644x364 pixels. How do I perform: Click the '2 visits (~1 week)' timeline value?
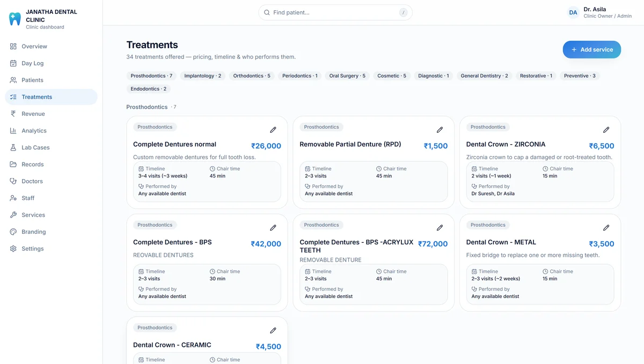click(x=491, y=176)
